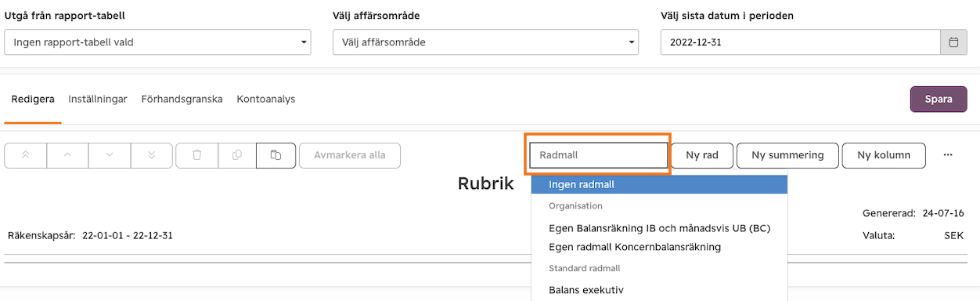Expand the rapport-tabell dropdown
The width and height of the screenshot is (980, 301).
tap(157, 42)
